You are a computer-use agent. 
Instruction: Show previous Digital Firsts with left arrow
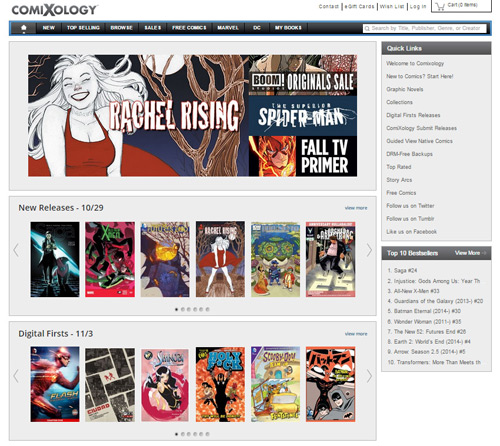[16, 376]
